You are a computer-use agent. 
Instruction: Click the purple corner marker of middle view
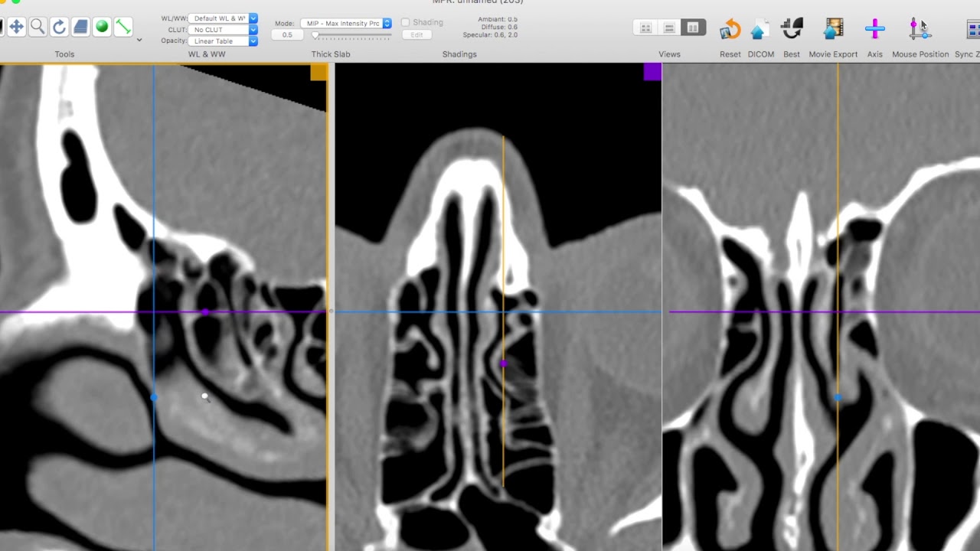(x=652, y=72)
